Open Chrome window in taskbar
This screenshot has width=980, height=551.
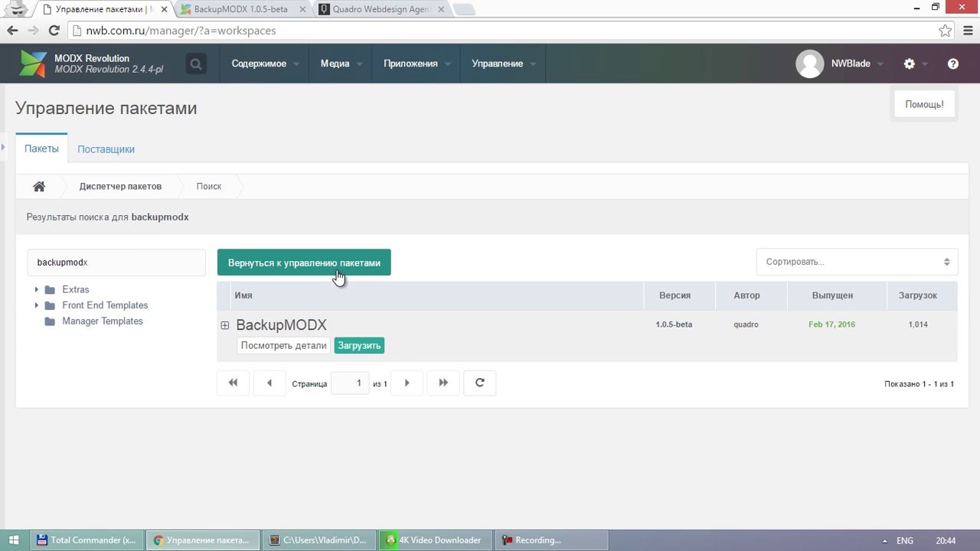pyautogui.click(x=203, y=540)
